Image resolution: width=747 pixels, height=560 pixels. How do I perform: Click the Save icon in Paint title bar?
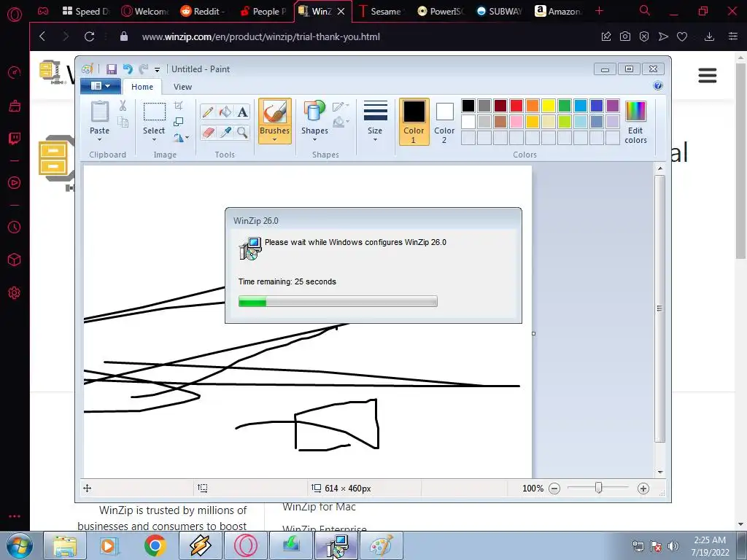pyautogui.click(x=112, y=69)
